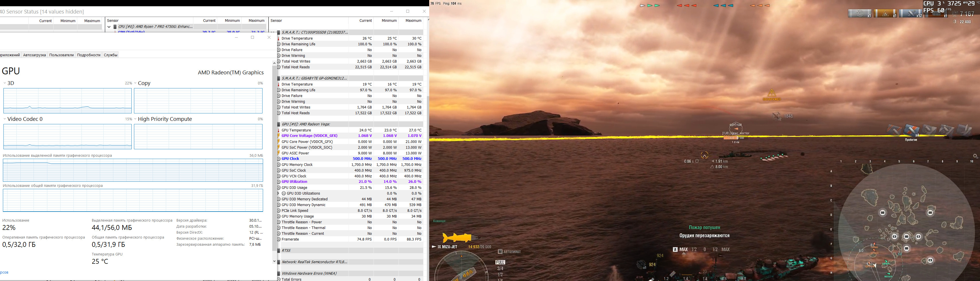
Task: Click the Sensor header above the CPU [#0] row
Action: (113, 21)
